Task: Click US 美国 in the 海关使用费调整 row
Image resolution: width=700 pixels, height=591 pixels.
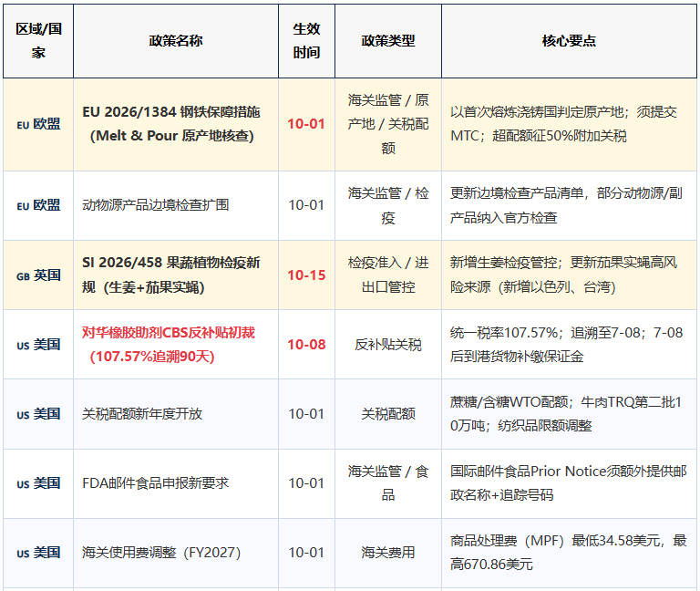Action: click(38, 553)
